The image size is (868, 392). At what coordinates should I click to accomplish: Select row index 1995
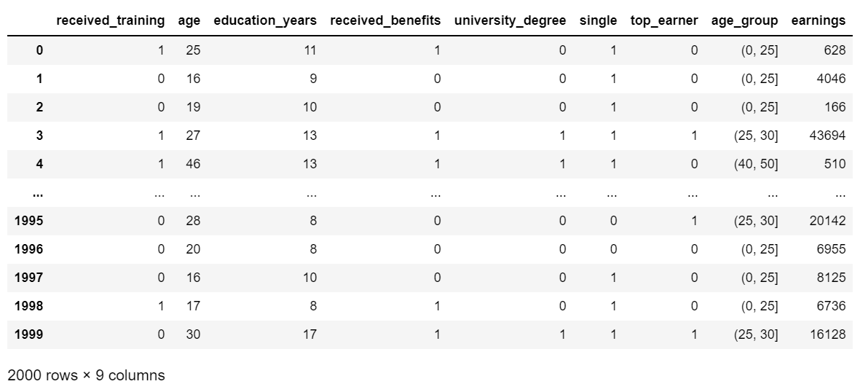[29, 221]
